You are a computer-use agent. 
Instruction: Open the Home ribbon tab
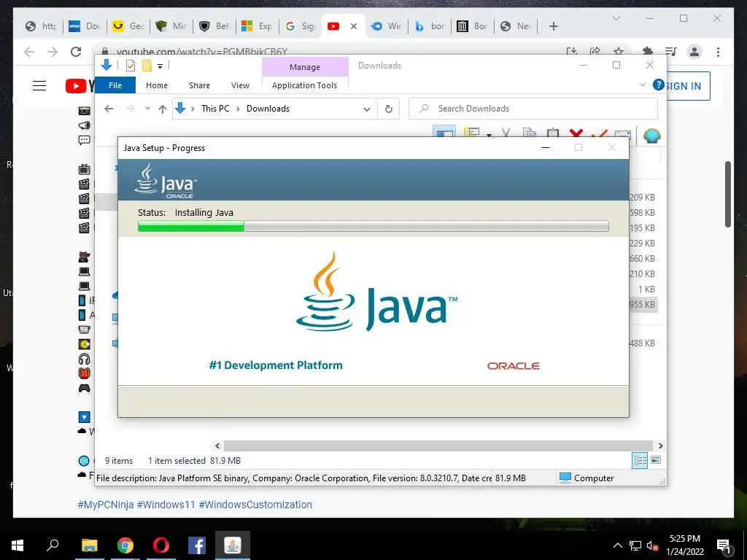(157, 85)
